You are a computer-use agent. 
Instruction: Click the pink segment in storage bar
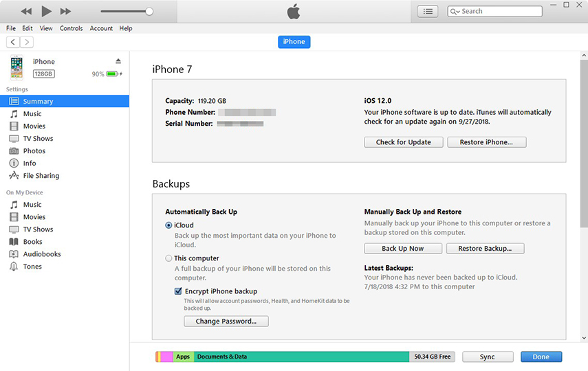167,357
